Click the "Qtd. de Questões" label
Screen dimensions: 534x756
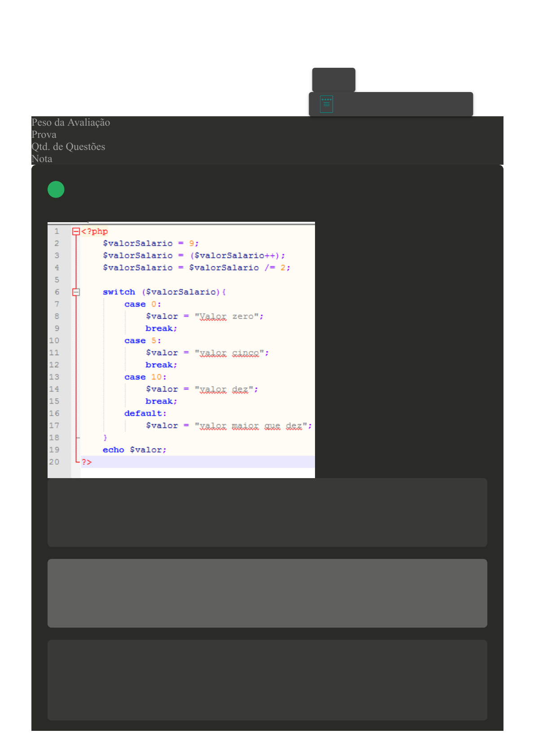pos(68,147)
